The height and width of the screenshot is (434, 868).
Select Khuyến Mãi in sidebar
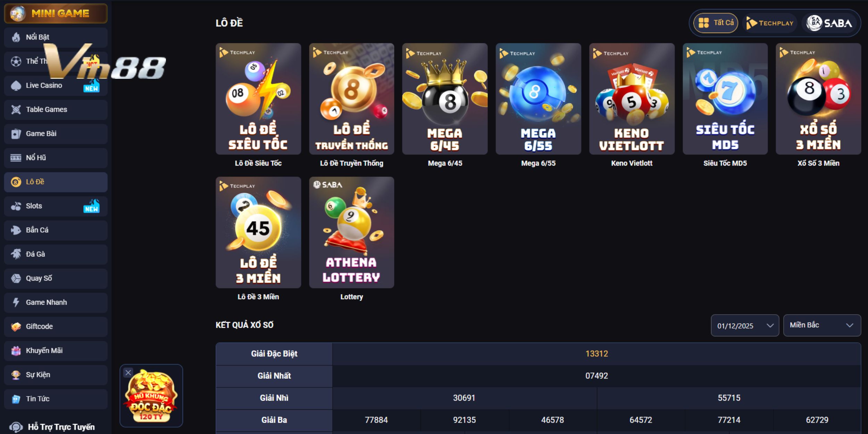pyautogui.click(x=56, y=351)
